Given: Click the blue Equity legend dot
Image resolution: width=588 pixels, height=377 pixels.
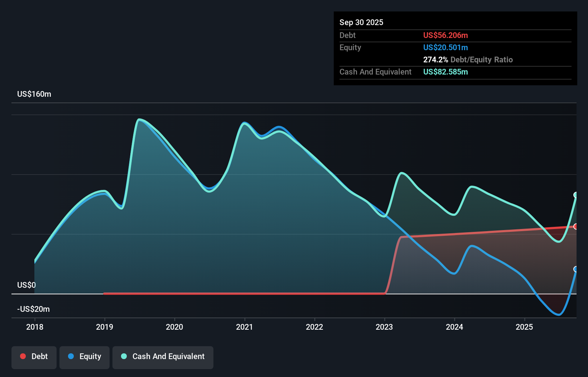Looking at the screenshot, I should 71,356.
